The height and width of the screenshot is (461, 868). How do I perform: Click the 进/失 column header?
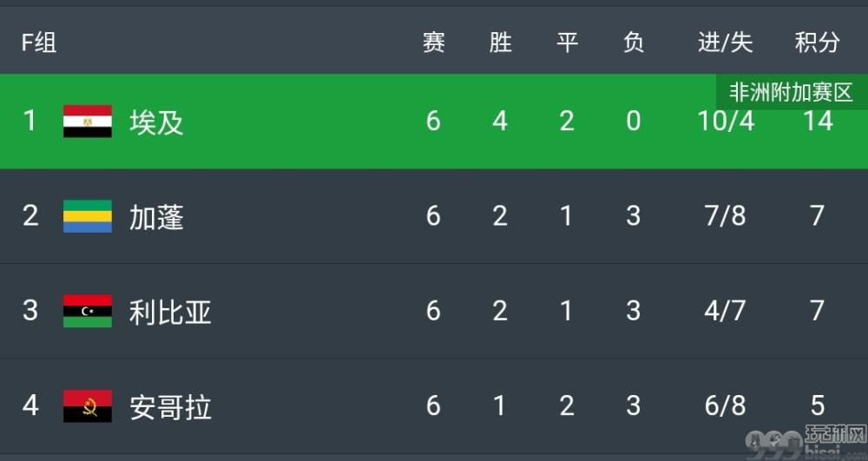click(725, 42)
